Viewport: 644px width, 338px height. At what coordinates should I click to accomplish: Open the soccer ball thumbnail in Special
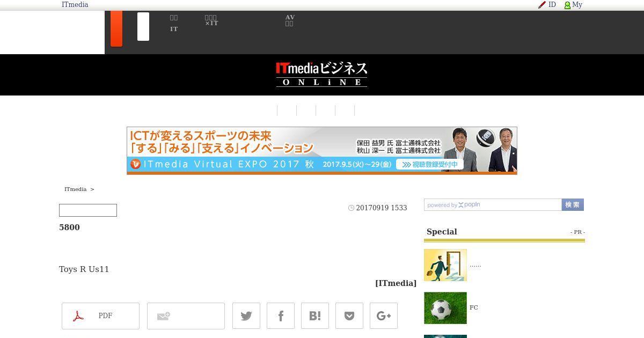[445, 308]
